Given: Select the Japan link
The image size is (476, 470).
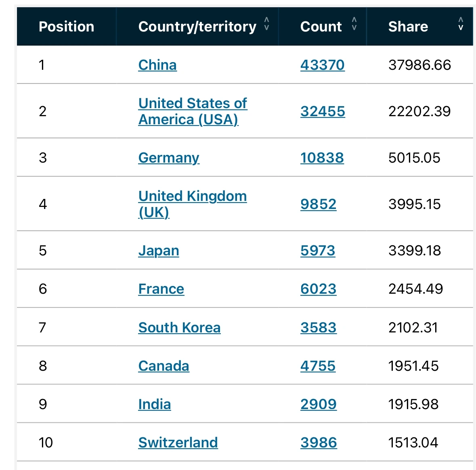Looking at the screenshot, I should (159, 251).
